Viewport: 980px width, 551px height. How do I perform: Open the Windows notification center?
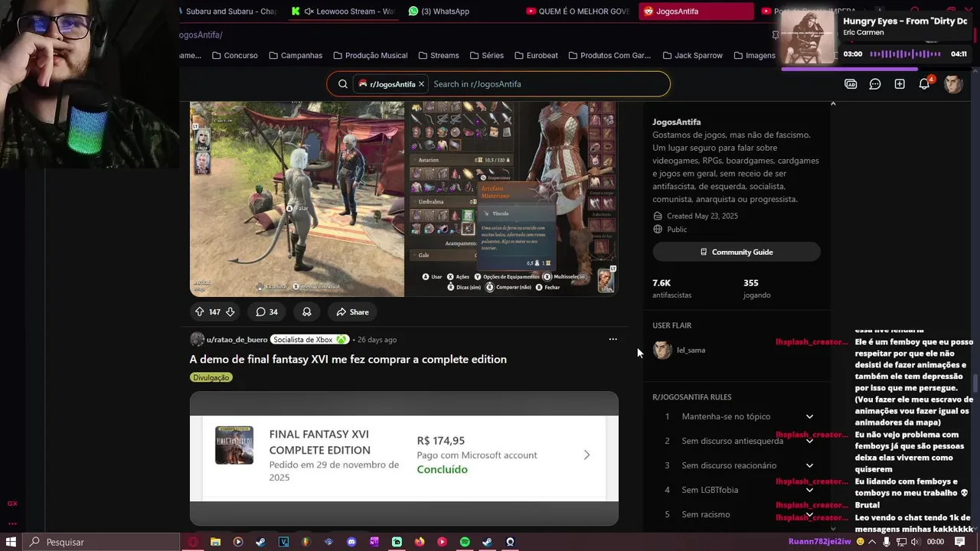959,542
